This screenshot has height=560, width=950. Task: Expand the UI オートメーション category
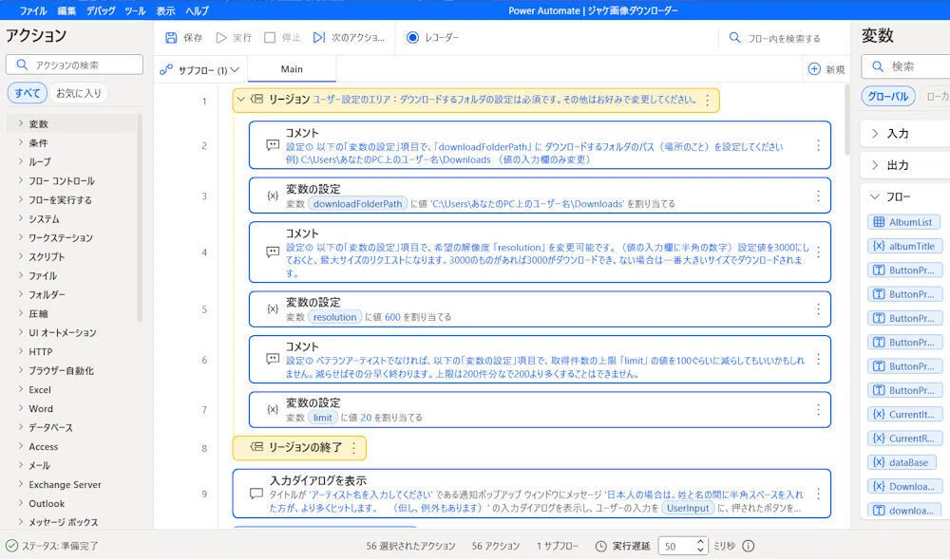21,332
